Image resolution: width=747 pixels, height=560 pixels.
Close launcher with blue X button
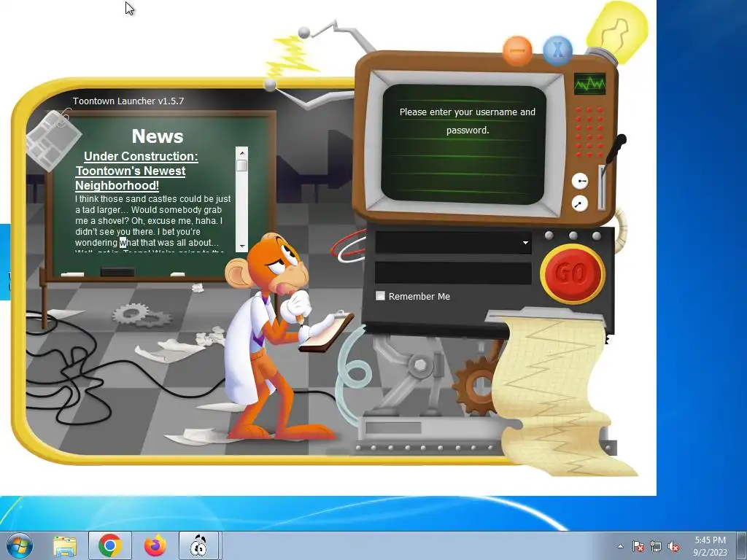pos(557,50)
